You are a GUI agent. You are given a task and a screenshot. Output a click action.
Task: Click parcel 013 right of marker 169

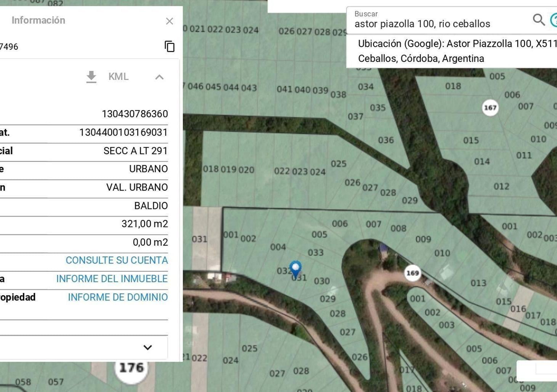(478, 283)
